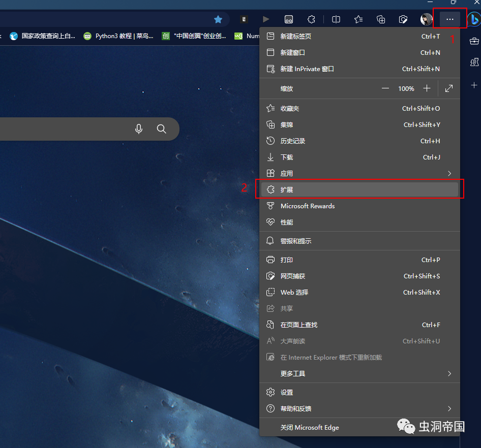Open 集锦 from the menu
Screen dimensions: 481x448
pos(359,125)
